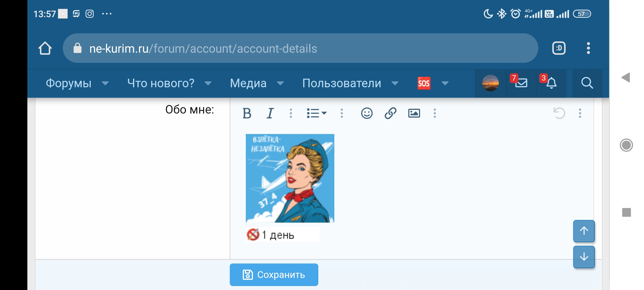Click the insert link icon
The height and width of the screenshot is (290, 644).
tap(390, 113)
